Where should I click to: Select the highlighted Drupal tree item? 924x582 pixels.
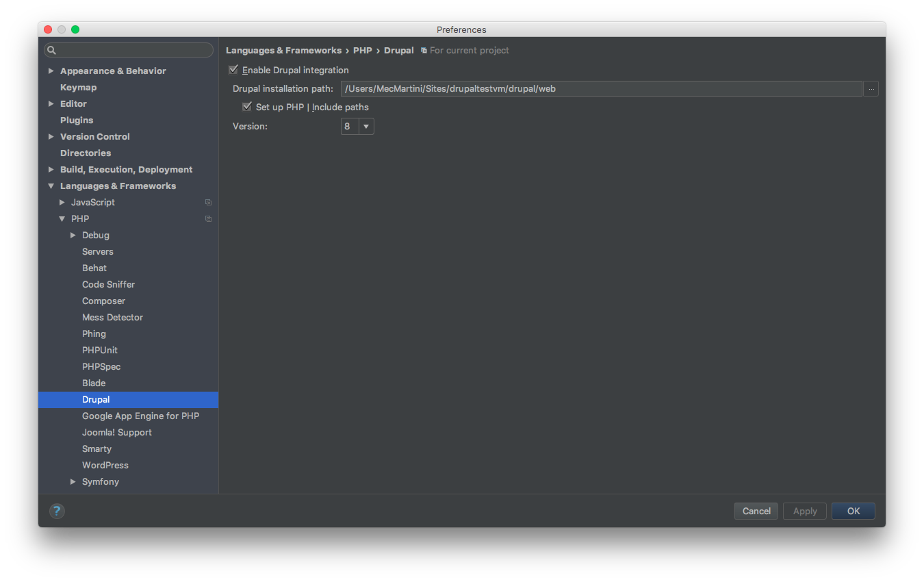click(x=129, y=400)
